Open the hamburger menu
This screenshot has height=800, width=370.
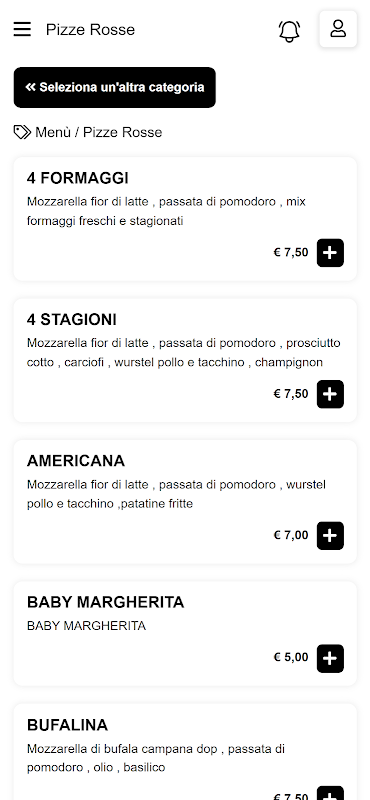[x=22, y=29]
